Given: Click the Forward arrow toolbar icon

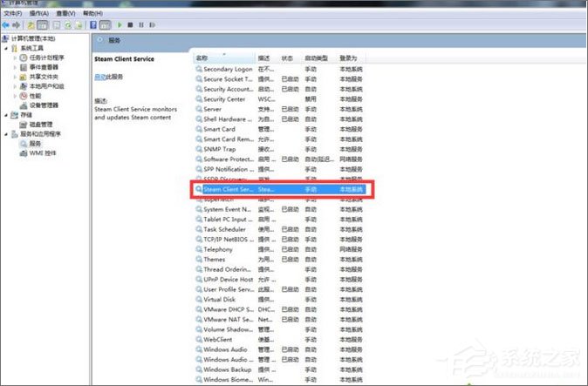Looking at the screenshot, I should pyautogui.click(x=16, y=25).
